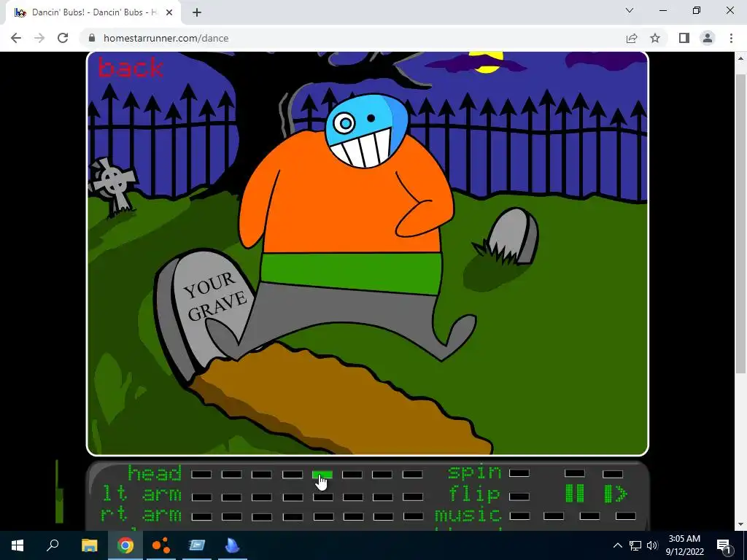The height and width of the screenshot is (560, 747).
Task: Click the green pause symbol
Action: click(575, 494)
